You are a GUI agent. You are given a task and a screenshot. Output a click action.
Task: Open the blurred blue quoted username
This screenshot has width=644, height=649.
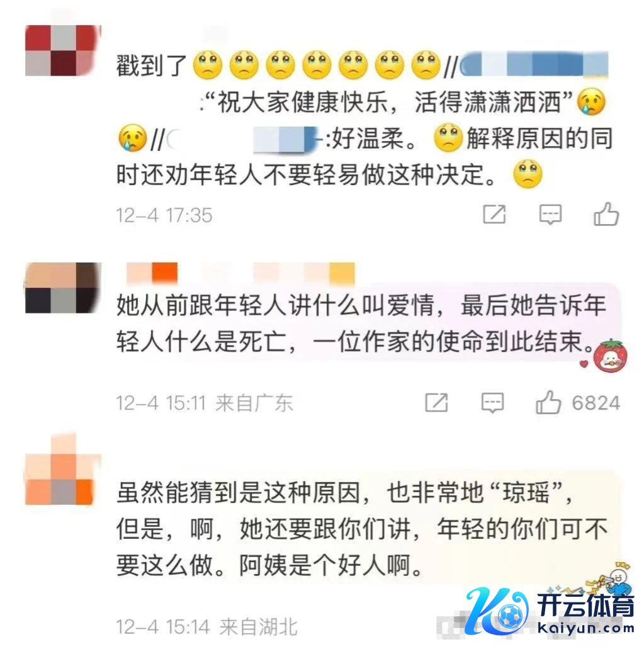point(534,65)
